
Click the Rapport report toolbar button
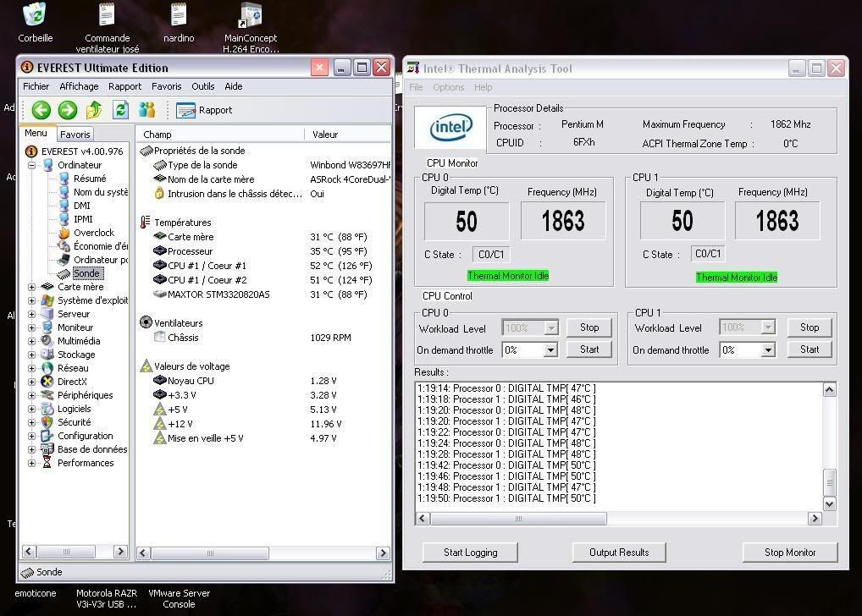pyautogui.click(x=204, y=110)
